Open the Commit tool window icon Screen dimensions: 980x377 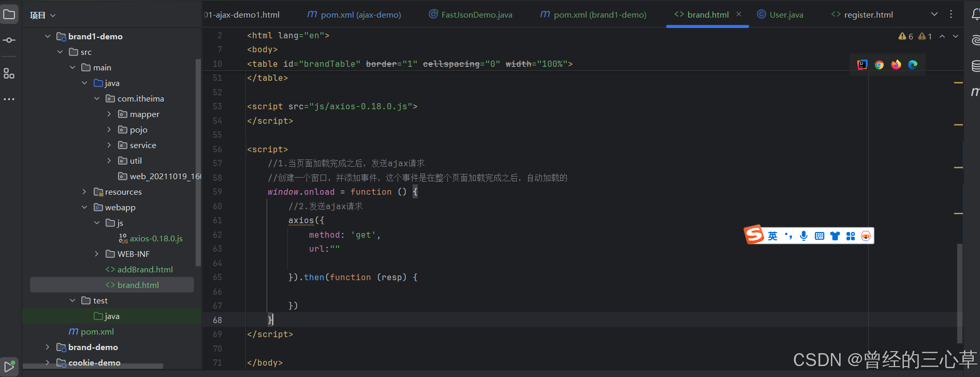click(9, 40)
